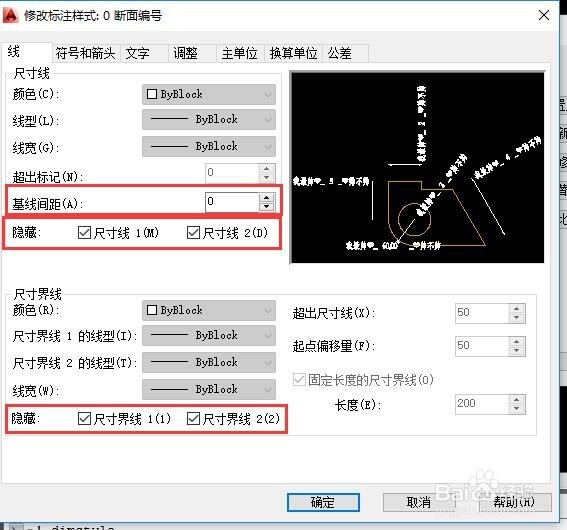Switch to the 符号和箭头 tab
Viewport: 567px width, 530px height.
pyautogui.click(x=86, y=54)
